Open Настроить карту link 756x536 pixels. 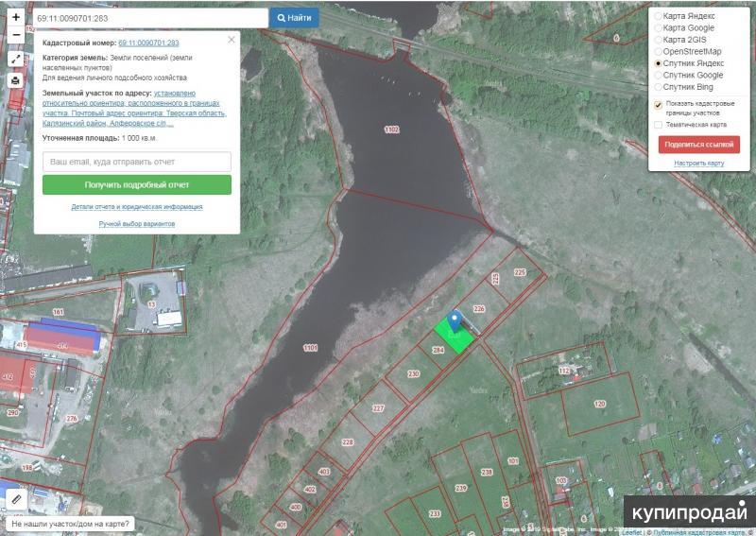[x=698, y=163]
